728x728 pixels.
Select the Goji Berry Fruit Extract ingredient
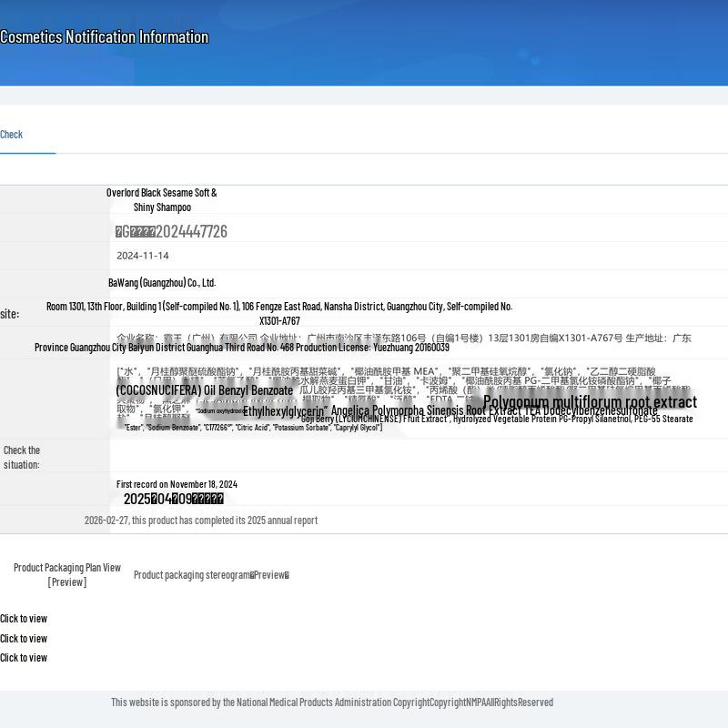[374, 419]
